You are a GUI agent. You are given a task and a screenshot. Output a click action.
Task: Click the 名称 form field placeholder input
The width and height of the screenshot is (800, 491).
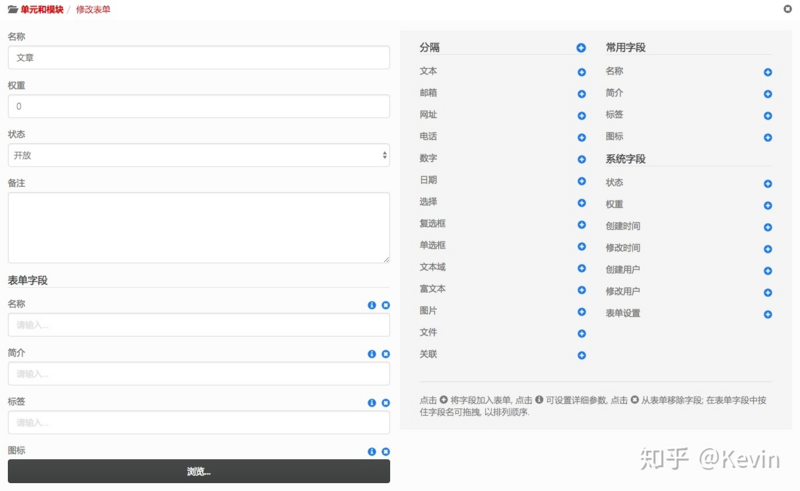coord(199,325)
